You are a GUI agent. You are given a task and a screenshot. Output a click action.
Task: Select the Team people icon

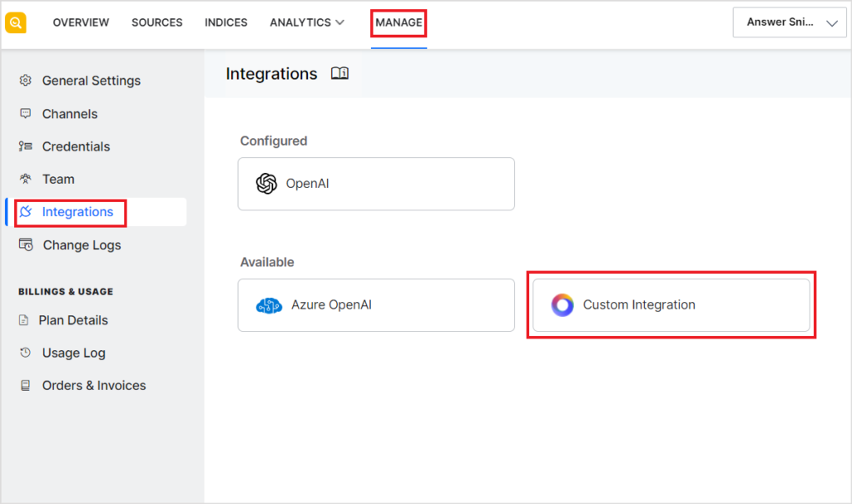pyautogui.click(x=25, y=179)
